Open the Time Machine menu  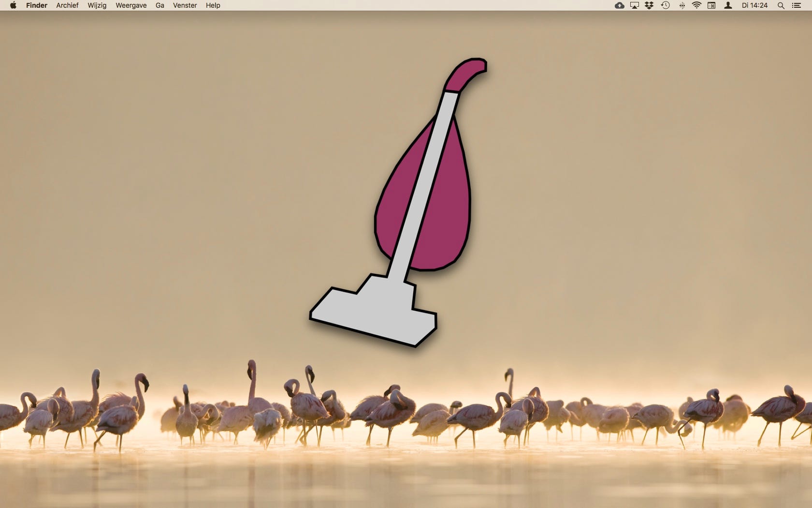click(x=666, y=5)
